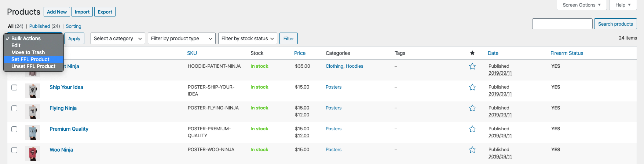Expand the Screen Options panel

click(582, 5)
